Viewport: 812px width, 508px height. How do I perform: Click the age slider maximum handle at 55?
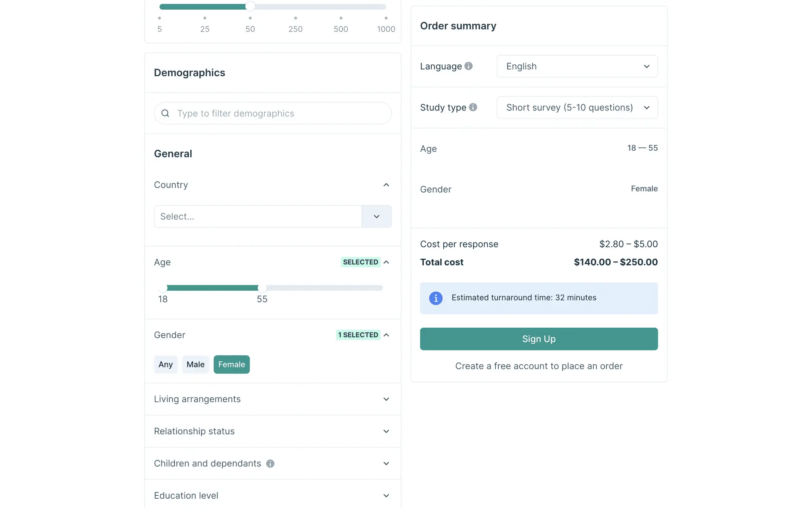262,288
